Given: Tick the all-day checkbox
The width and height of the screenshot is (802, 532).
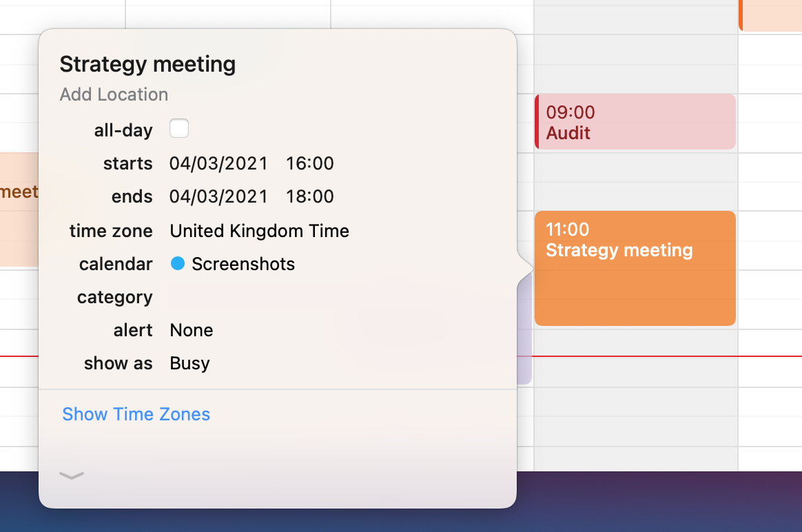Looking at the screenshot, I should (179, 128).
